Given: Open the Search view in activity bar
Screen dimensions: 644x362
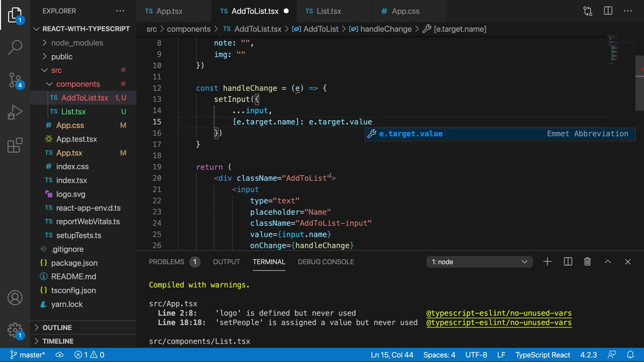Looking at the screenshot, I should tap(15, 47).
